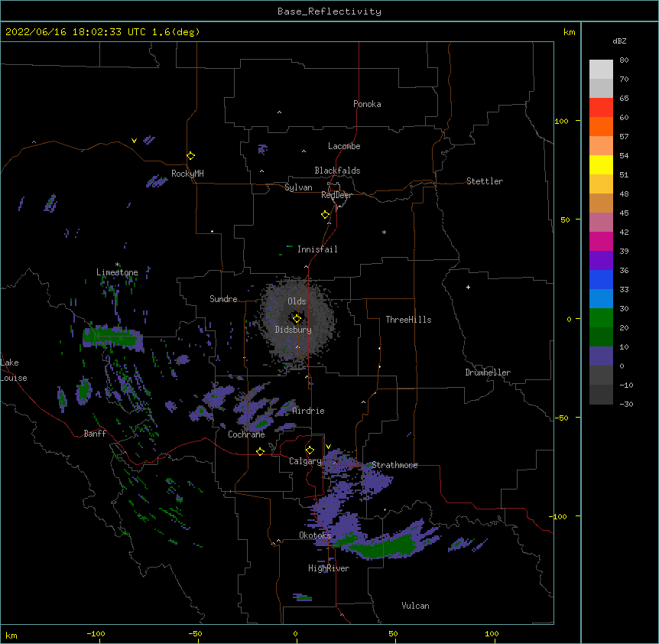Click the 80 value in the dBZ legend

[624, 60]
